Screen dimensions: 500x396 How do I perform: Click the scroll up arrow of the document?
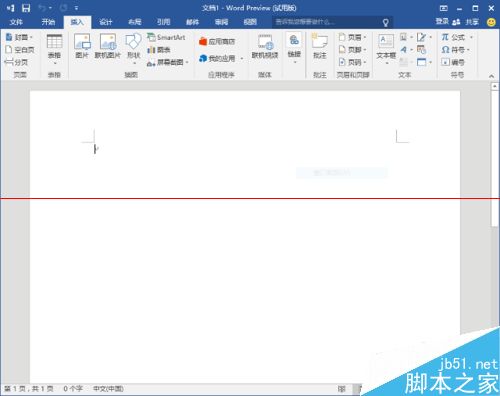click(x=494, y=86)
